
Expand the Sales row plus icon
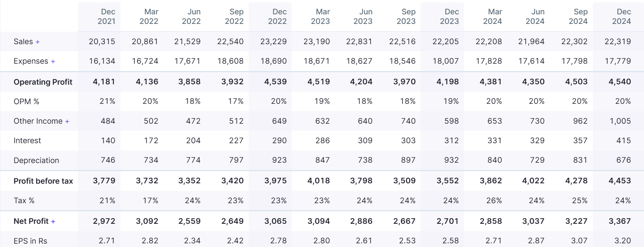(37, 42)
